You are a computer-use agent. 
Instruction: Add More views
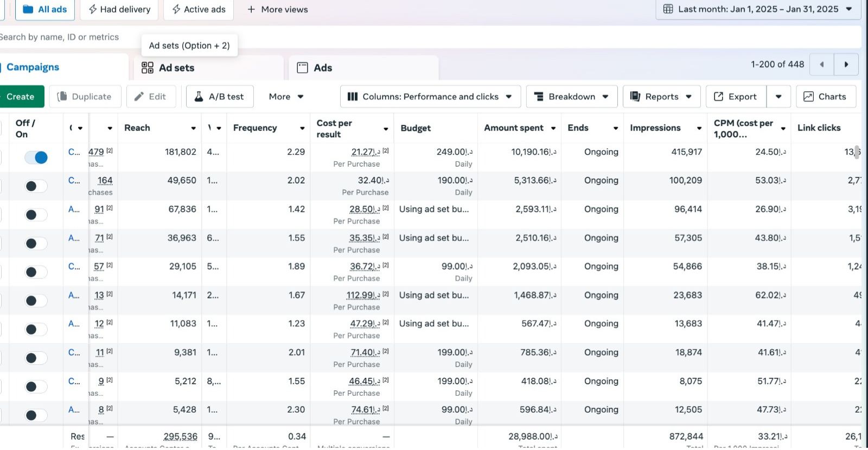[277, 9]
